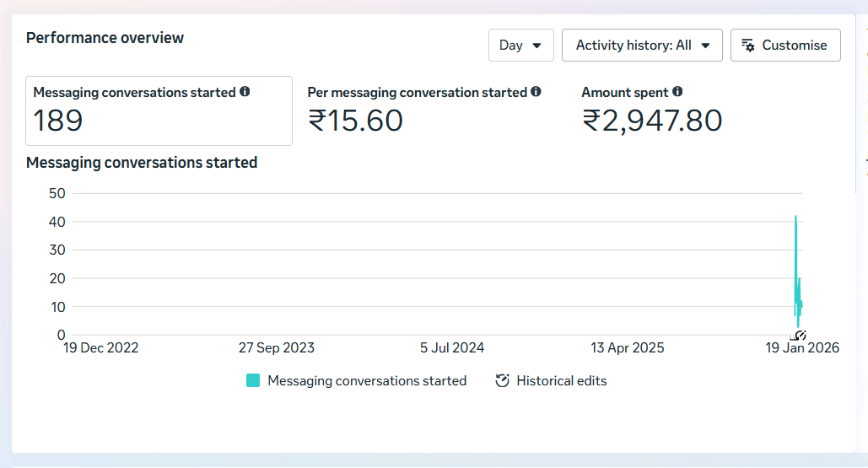This screenshot has width=868, height=468.
Task: Click historical edit marker on chart axis
Action: [x=800, y=336]
